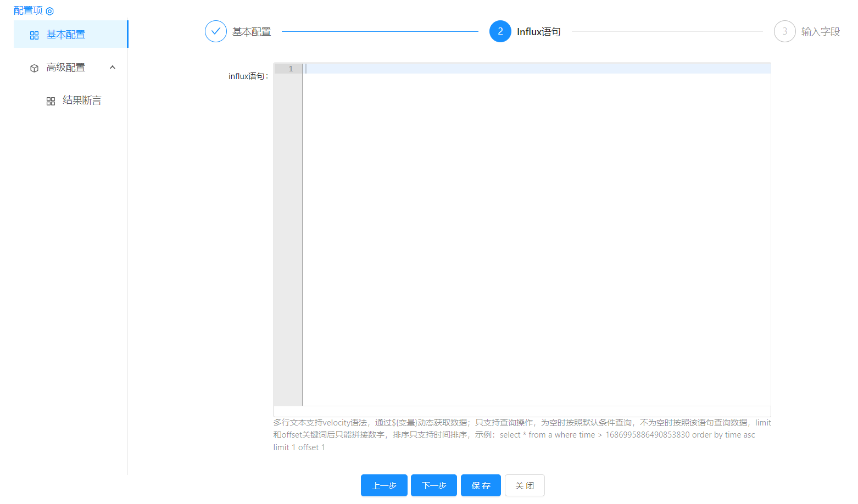Focus the influx语句 code editor area
This screenshot has width=858, height=504.
coord(536,236)
